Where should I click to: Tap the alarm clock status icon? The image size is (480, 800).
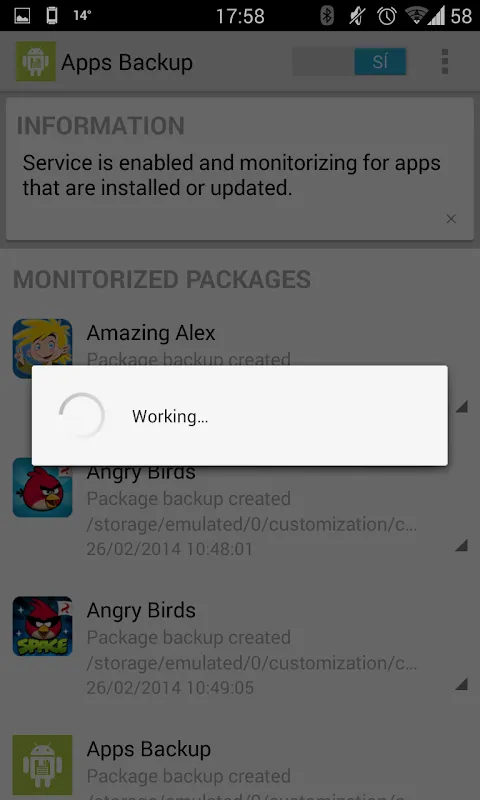pos(387,16)
